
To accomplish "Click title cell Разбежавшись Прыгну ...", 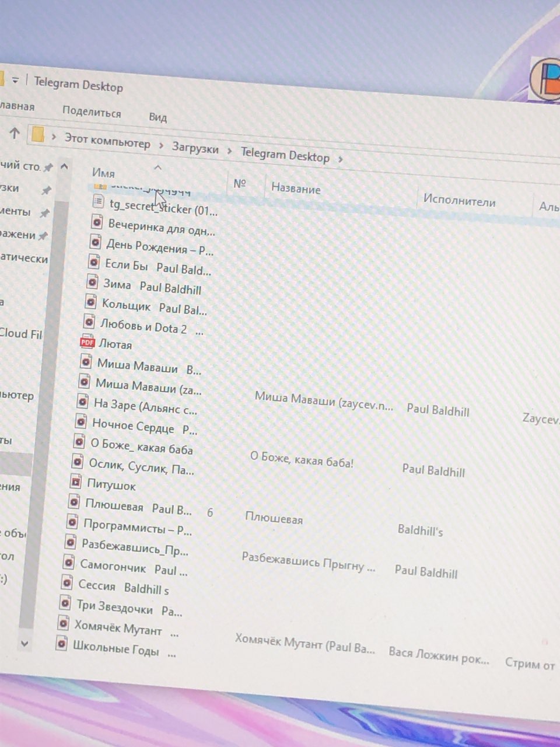I will click(x=309, y=563).
